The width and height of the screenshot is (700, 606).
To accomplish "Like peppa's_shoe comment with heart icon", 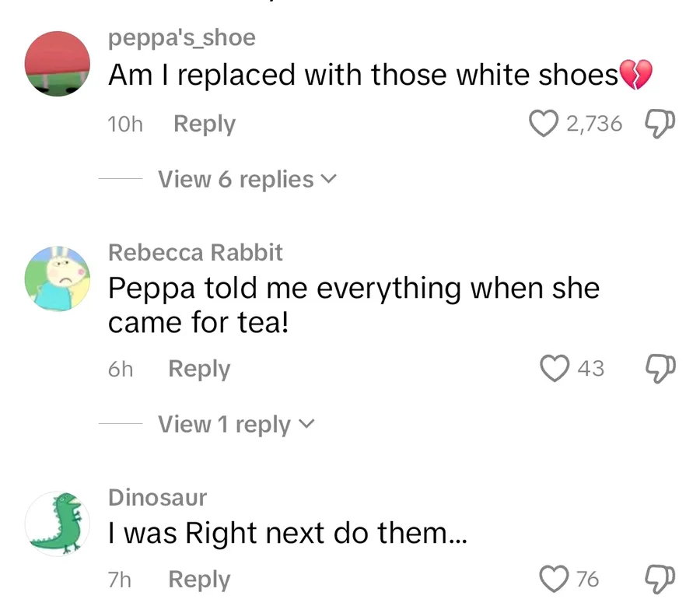I will click(544, 124).
